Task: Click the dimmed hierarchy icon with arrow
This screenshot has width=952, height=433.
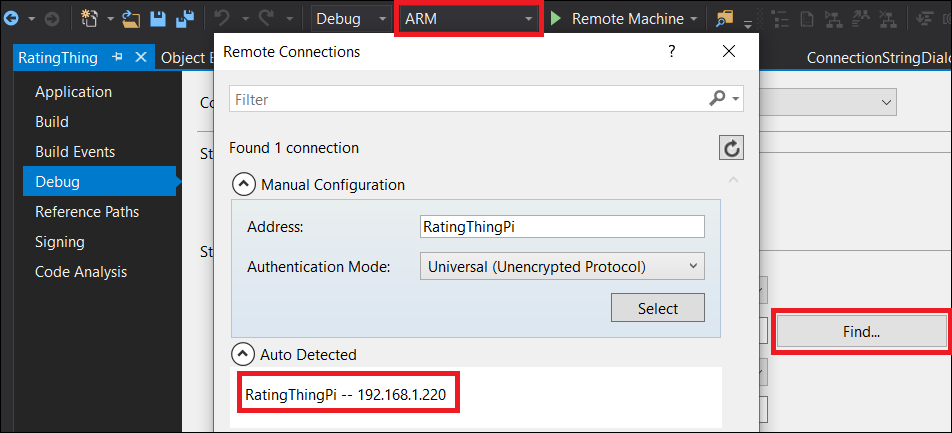Action: coord(860,19)
